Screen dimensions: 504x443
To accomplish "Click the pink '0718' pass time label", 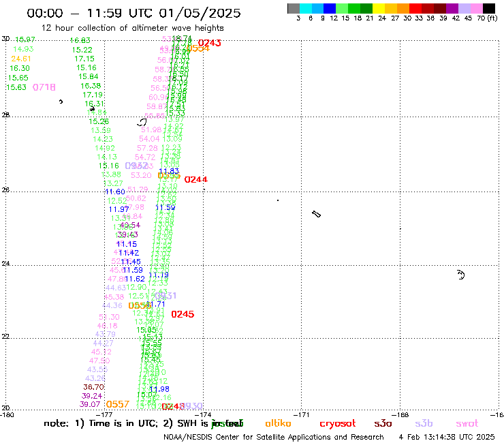I will 44,87.
